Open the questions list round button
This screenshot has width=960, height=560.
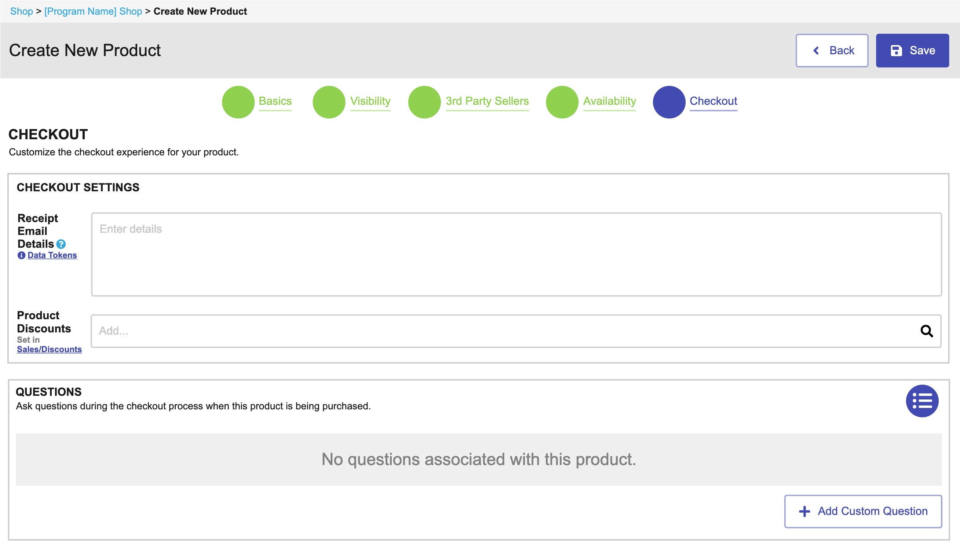pyautogui.click(x=922, y=401)
